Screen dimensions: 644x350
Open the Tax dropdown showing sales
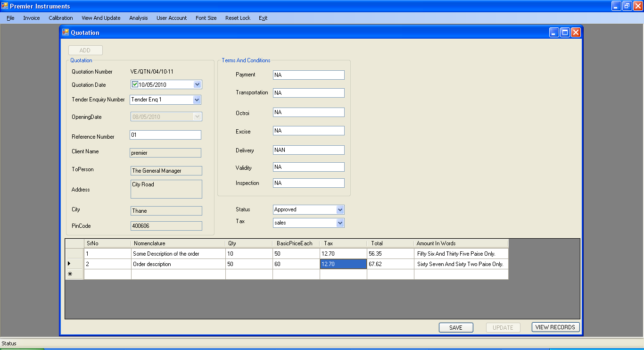click(340, 223)
